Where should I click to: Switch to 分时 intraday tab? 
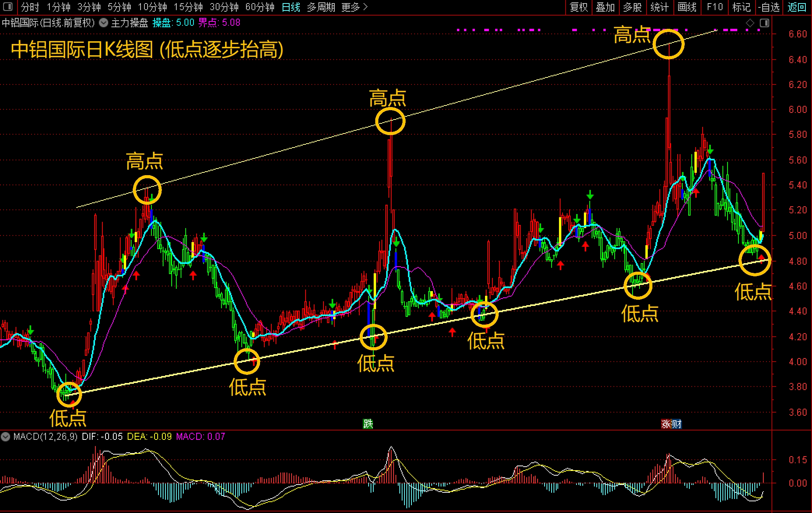30,7
